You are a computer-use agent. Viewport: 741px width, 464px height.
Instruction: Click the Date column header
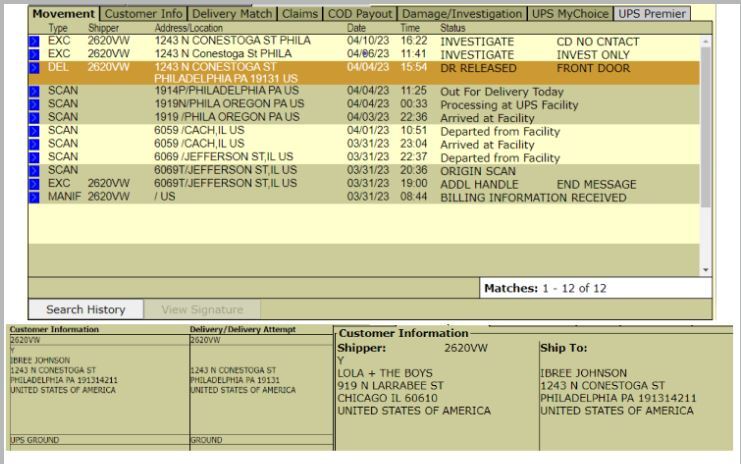pyautogui.click(x=356, y=28)
